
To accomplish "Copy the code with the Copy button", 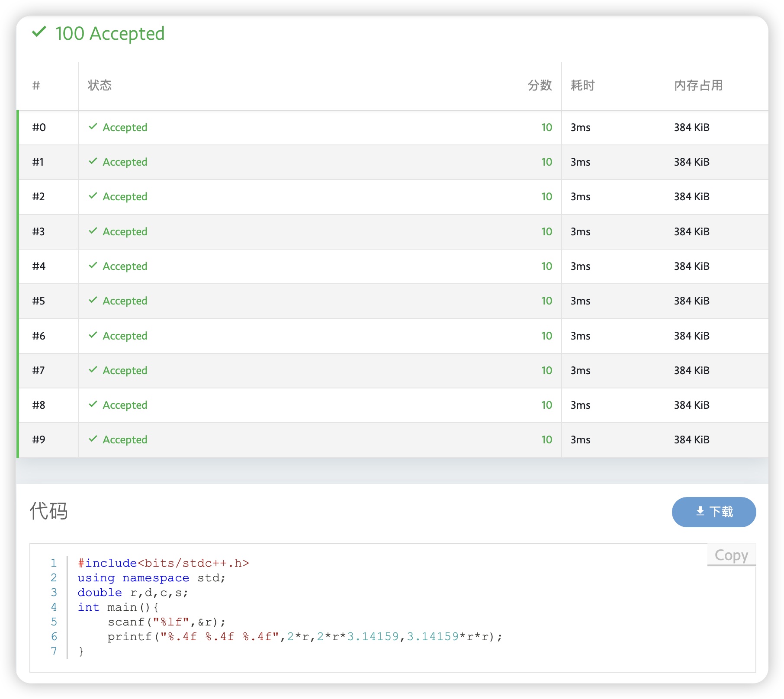I will [731, 555].
